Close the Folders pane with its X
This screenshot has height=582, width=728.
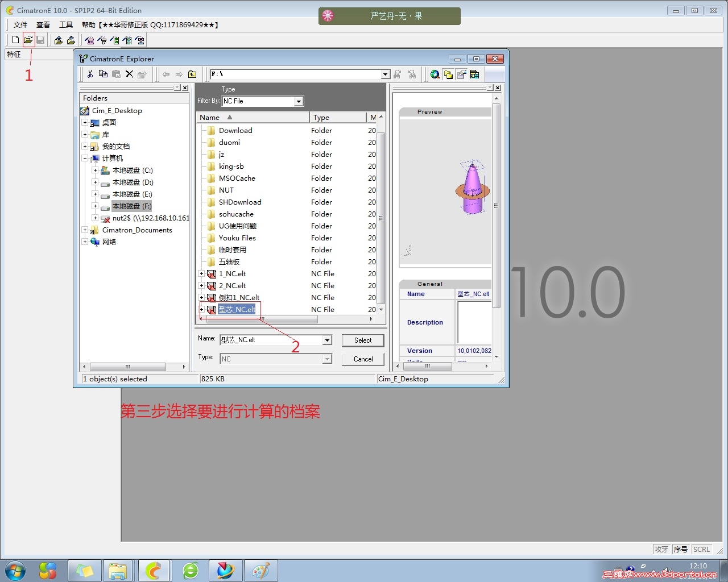[185, 88]
